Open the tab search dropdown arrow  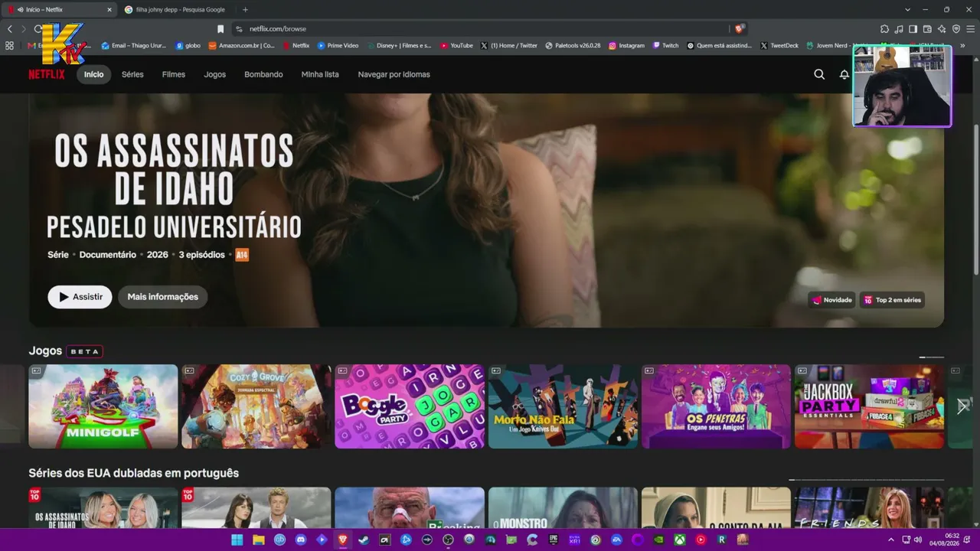coord(907,10)
